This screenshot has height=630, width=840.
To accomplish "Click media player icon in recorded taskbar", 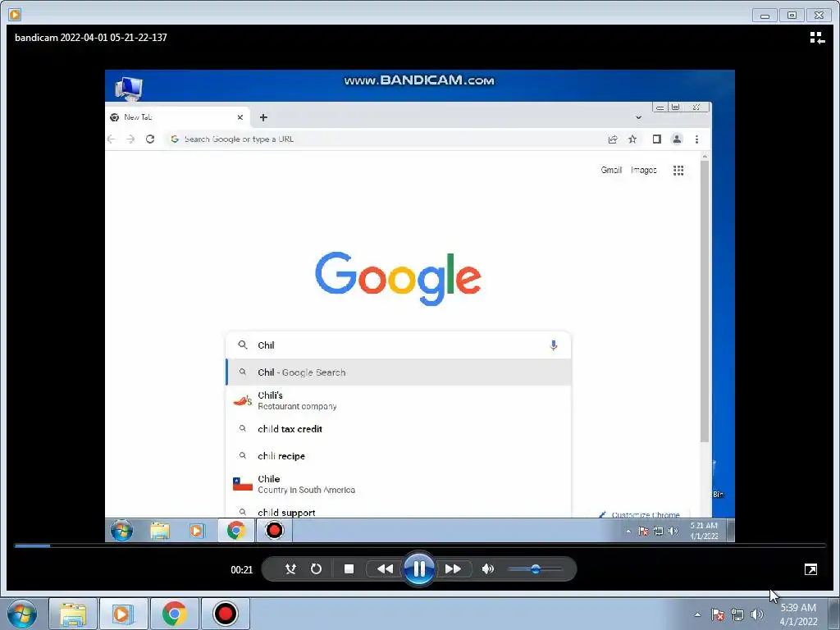I will 197,531.
